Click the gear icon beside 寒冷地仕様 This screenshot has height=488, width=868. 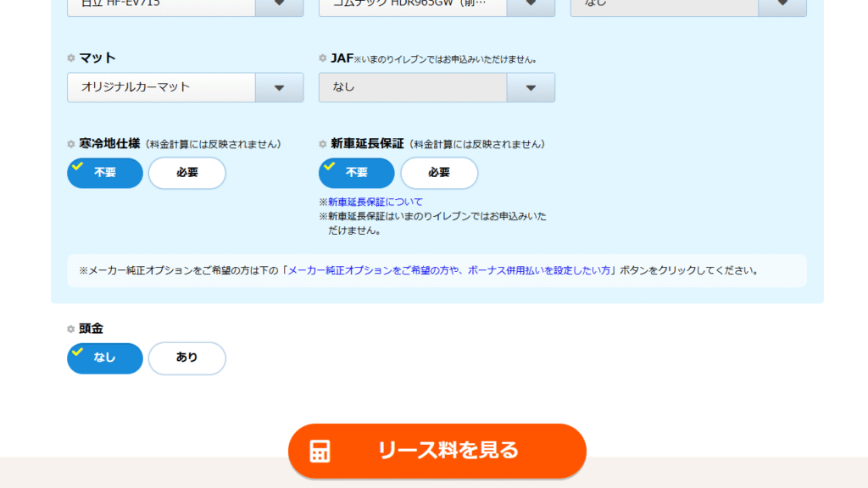pos(71,144)
